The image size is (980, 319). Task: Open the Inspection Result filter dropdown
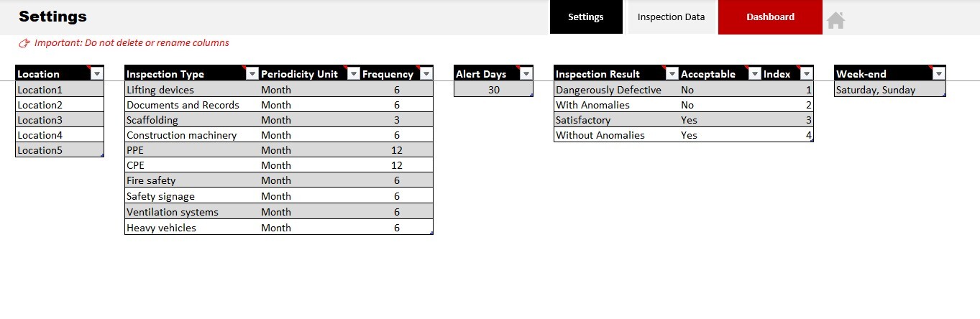click(x=672, y=73)
